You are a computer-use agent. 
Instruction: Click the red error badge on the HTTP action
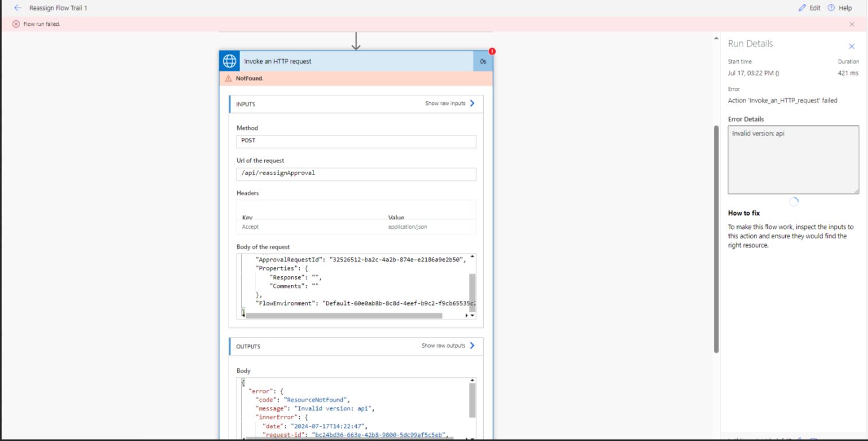(x=493, y=51)
